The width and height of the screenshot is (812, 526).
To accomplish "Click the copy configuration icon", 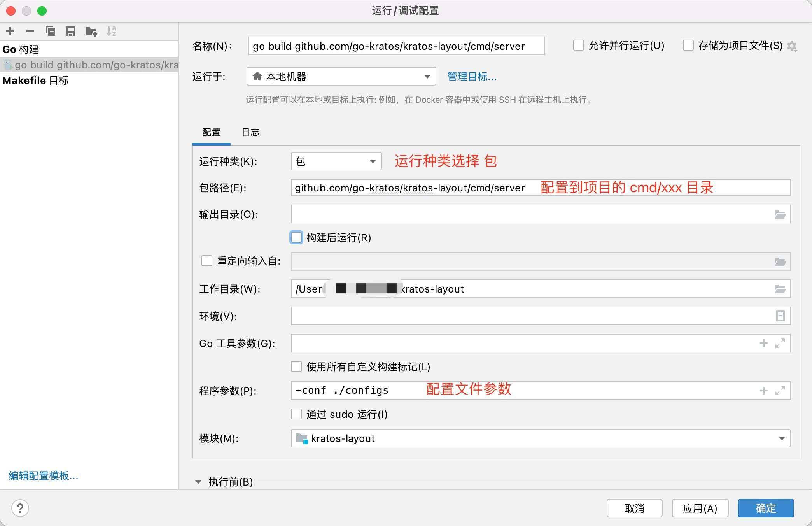I will (51, 31).
